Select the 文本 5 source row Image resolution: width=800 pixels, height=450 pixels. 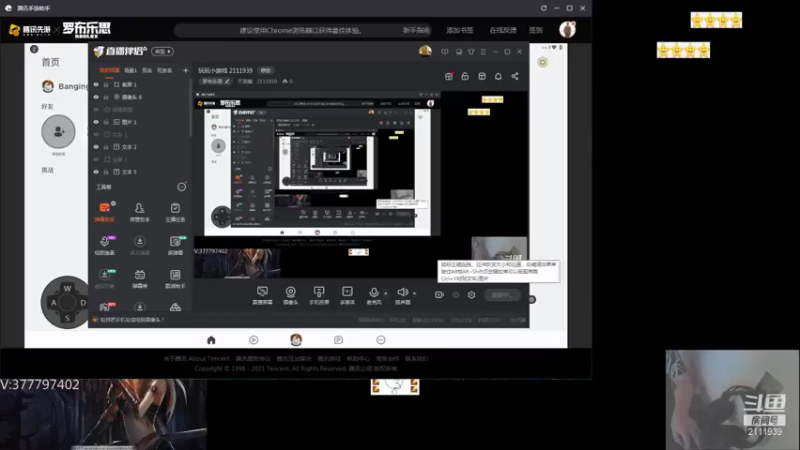[139, 172]
